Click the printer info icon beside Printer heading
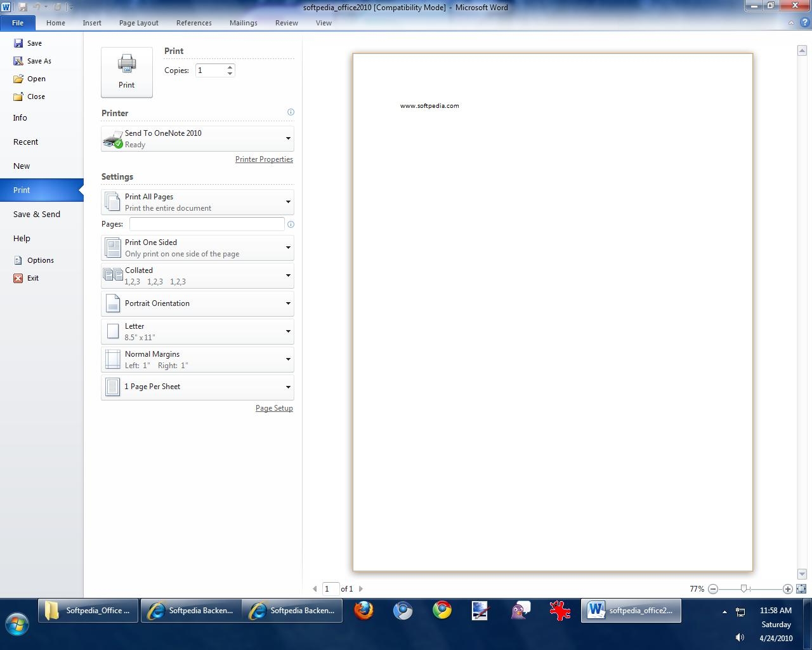812x650 pixels. click(291, 112)
